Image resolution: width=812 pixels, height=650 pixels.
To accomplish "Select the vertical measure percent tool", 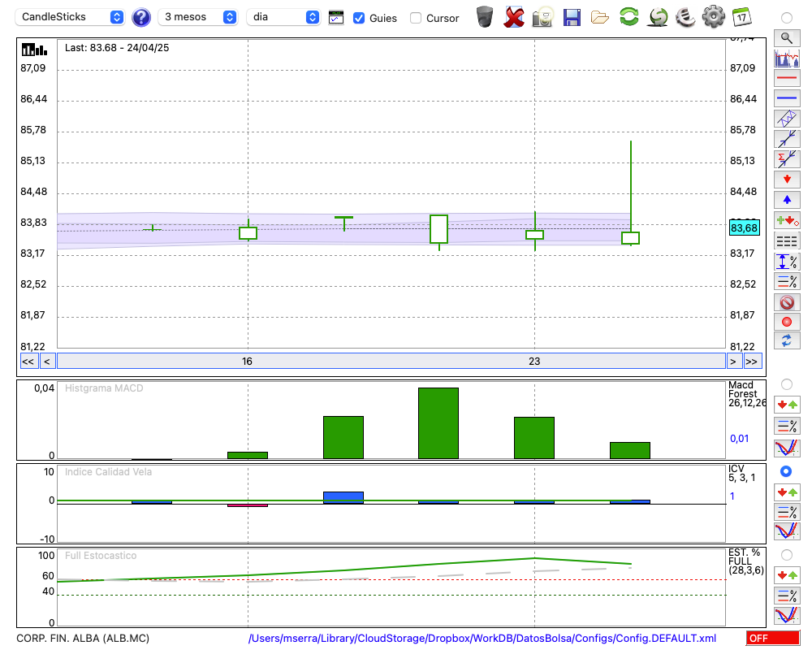I will pyautogui.click(x=787, y=261).
